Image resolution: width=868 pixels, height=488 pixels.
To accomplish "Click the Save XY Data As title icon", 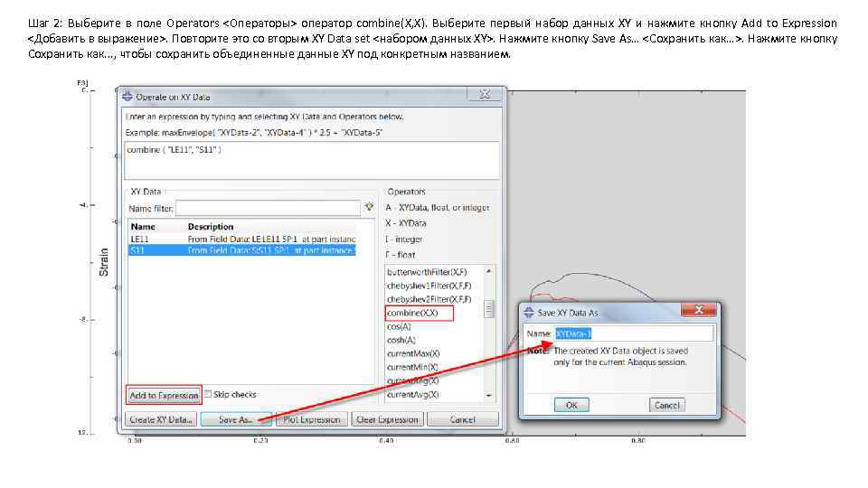I will [x=529, y=313].
